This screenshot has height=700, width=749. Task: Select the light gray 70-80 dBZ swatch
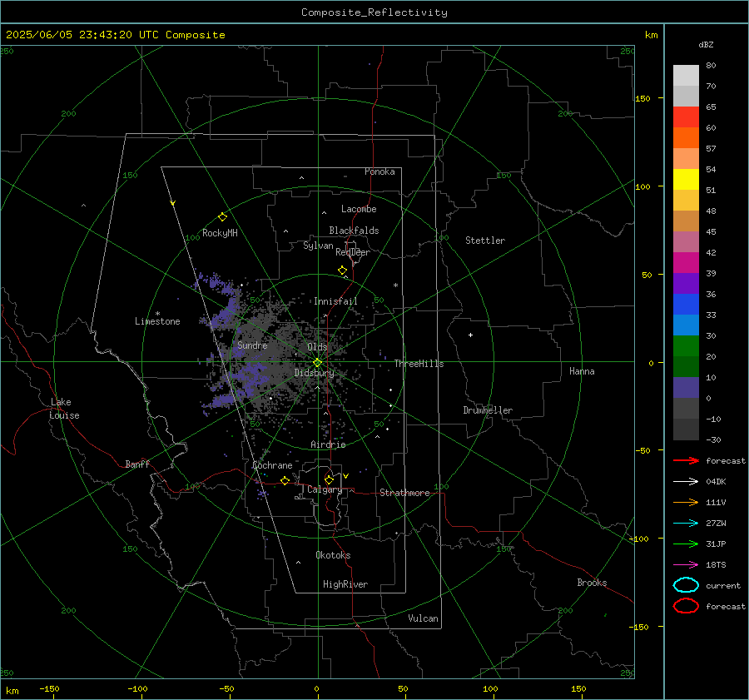[x=686, y=75]
